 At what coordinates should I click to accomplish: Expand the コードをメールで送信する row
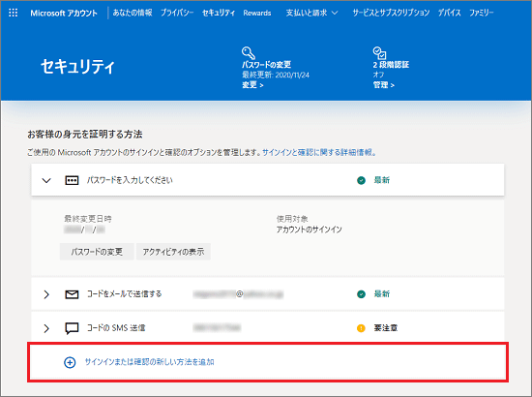point(46,294)
